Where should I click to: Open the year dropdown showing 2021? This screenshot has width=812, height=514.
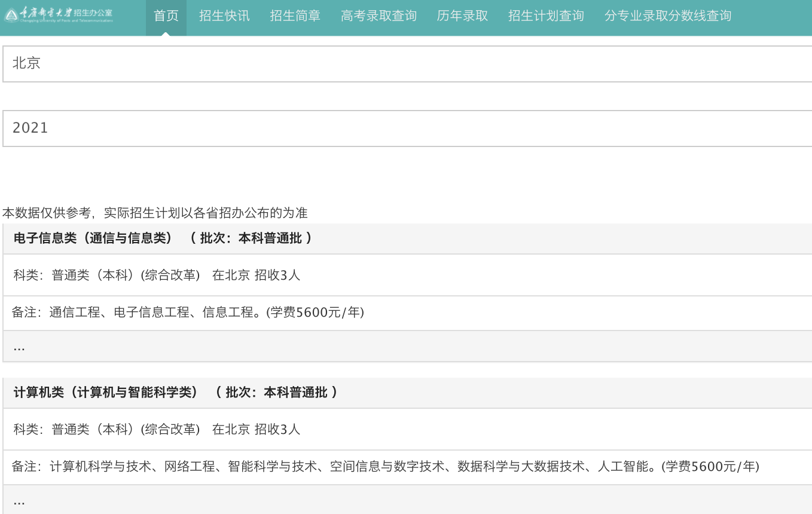coord(407,128)
